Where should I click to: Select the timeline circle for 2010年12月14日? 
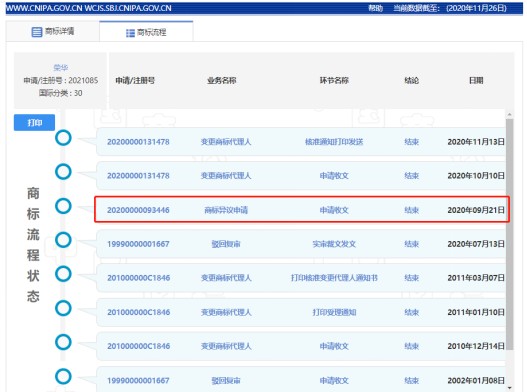pyautogui.click(x=63, y=342)
